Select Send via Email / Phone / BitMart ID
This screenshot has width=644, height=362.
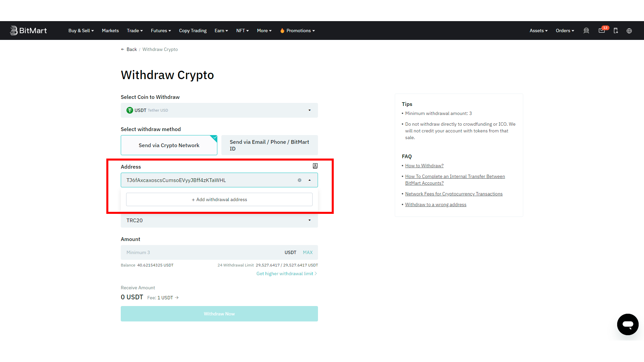269,145
